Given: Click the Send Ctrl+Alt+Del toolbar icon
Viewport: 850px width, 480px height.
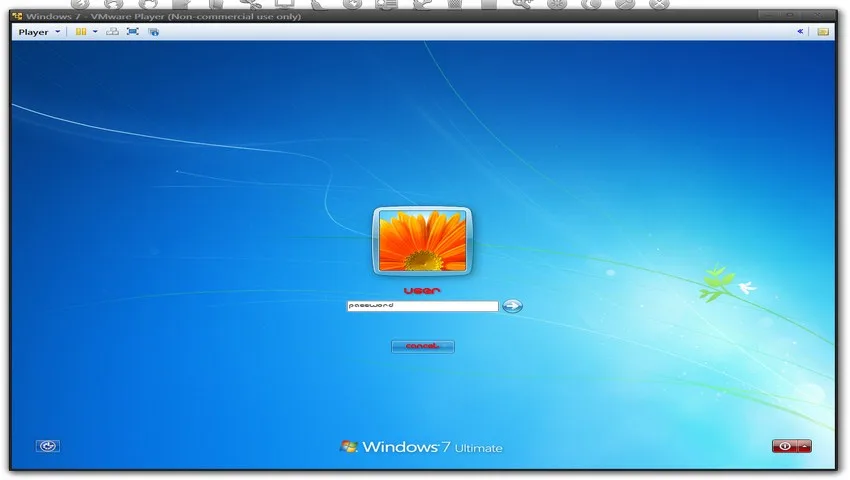Looking at the screenshot, I should 112,32.
